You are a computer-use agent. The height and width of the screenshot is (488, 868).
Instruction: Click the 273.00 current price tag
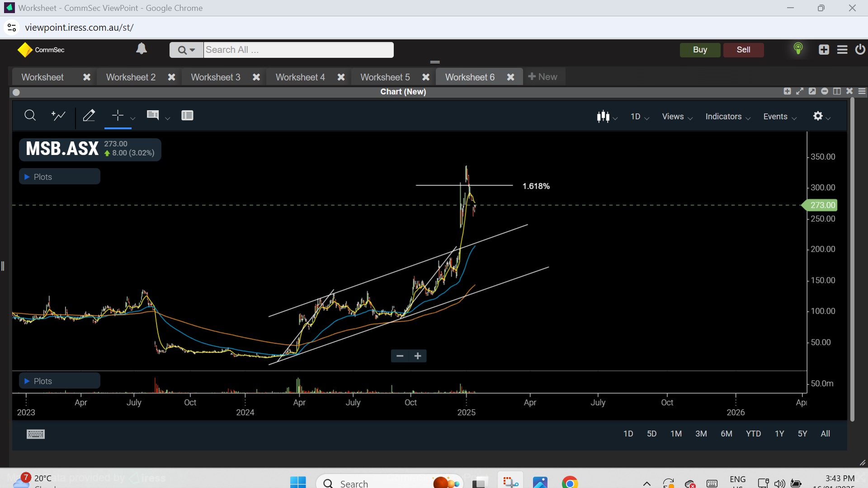pyautogui.click(x=821, y=205)
